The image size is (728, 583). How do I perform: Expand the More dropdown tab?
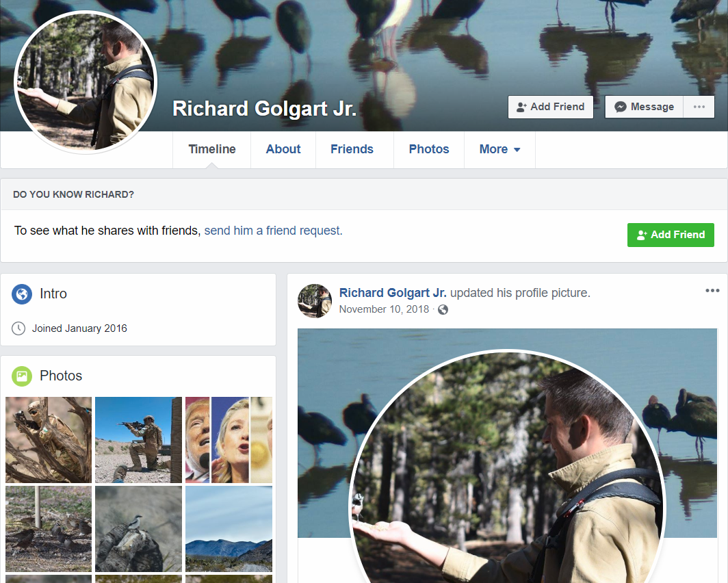499,149
